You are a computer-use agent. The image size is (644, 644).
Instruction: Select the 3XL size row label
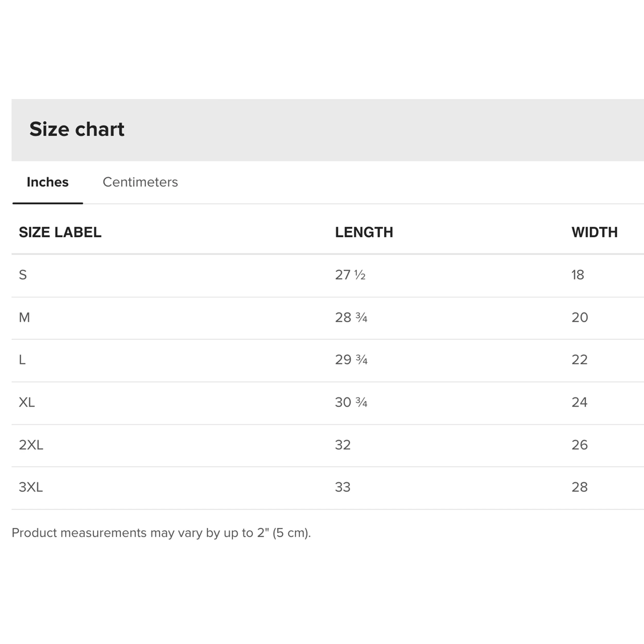31,487
